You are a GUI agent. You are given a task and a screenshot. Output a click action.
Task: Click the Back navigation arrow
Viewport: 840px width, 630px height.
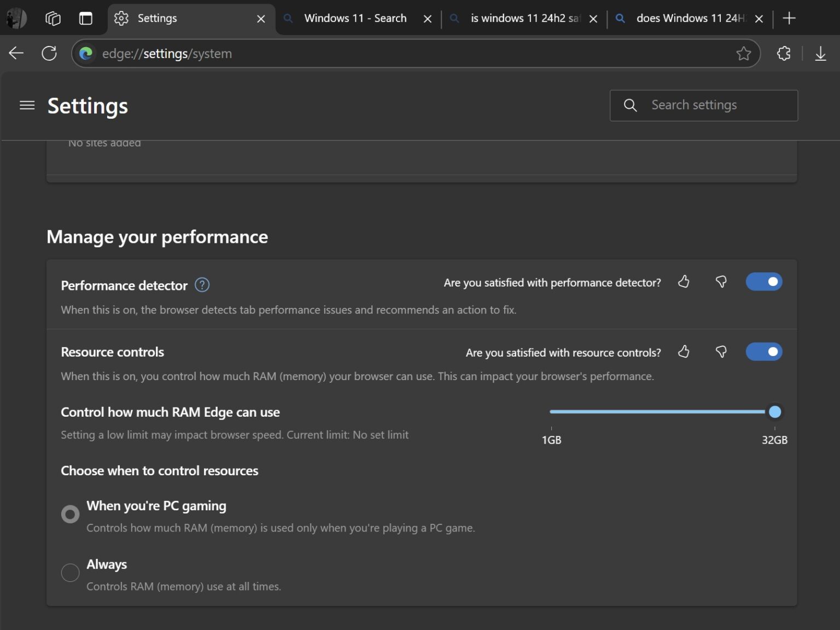(16, 53)
